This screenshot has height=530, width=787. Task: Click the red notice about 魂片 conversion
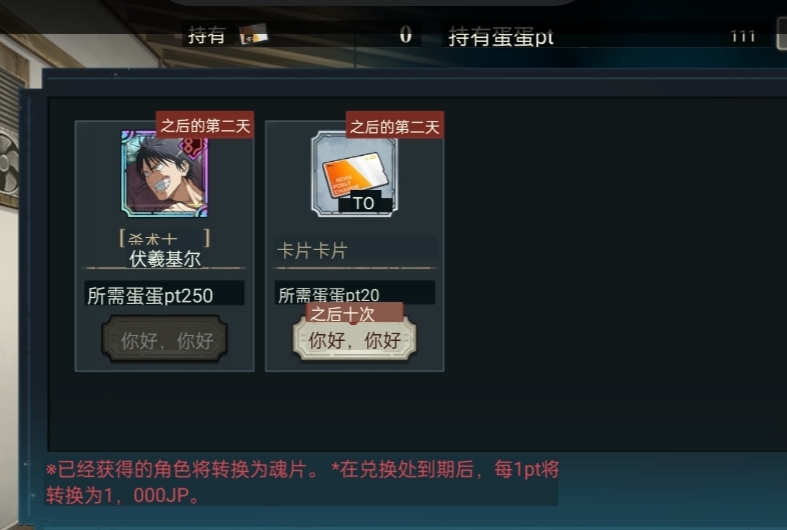click(302, 482)
